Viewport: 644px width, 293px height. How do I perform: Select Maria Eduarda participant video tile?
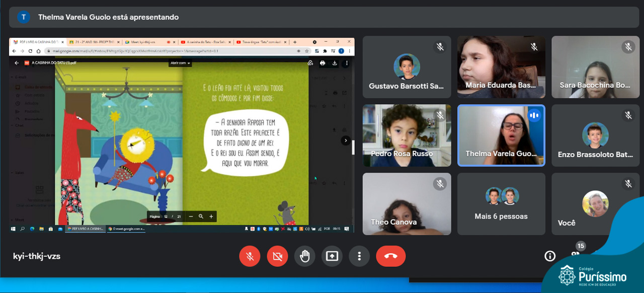501,67
